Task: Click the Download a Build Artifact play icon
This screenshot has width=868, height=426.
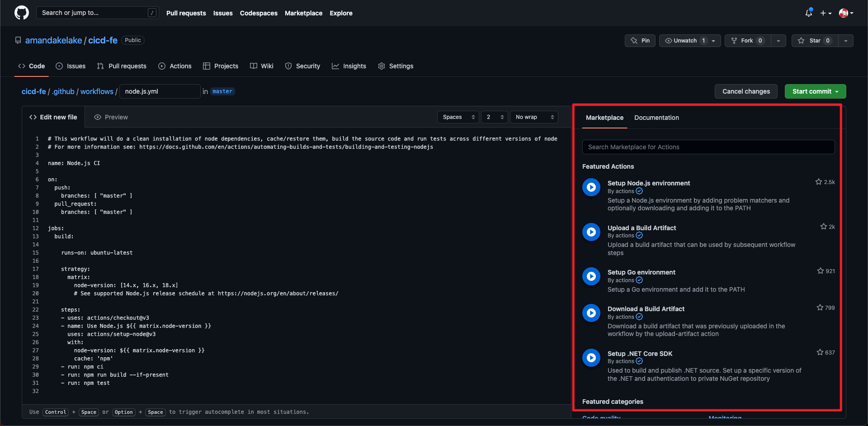Action: 591,313
